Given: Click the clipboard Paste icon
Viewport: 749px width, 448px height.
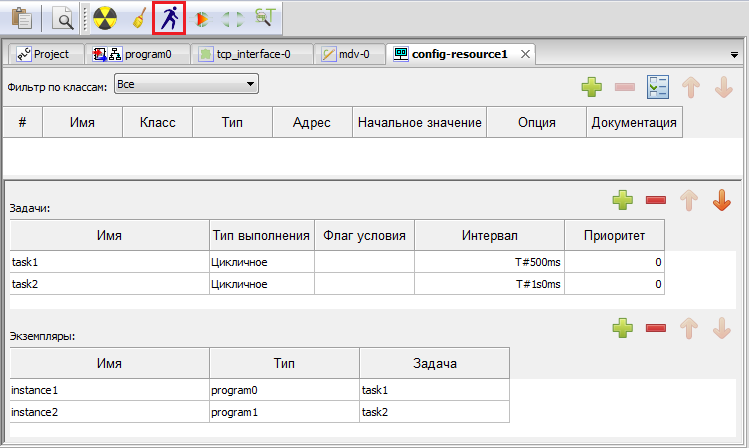Looking at the screenshot, I should point(21,17).
